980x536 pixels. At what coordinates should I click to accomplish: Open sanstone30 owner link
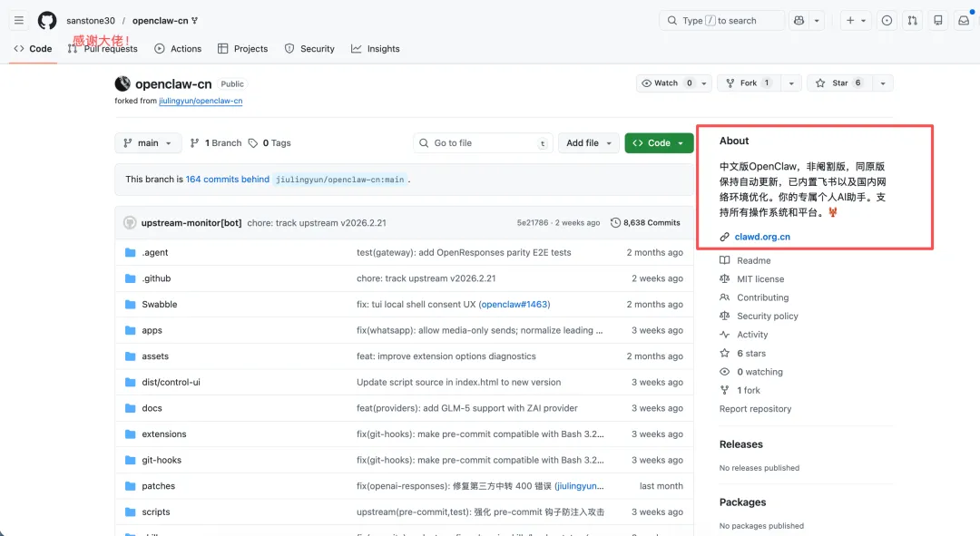click(91, 21)
